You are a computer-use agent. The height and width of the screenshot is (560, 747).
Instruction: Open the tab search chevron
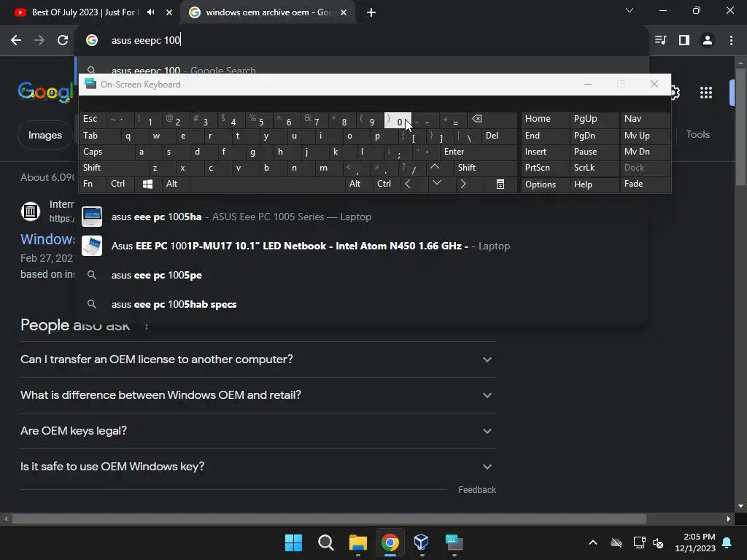click(630, 10)
